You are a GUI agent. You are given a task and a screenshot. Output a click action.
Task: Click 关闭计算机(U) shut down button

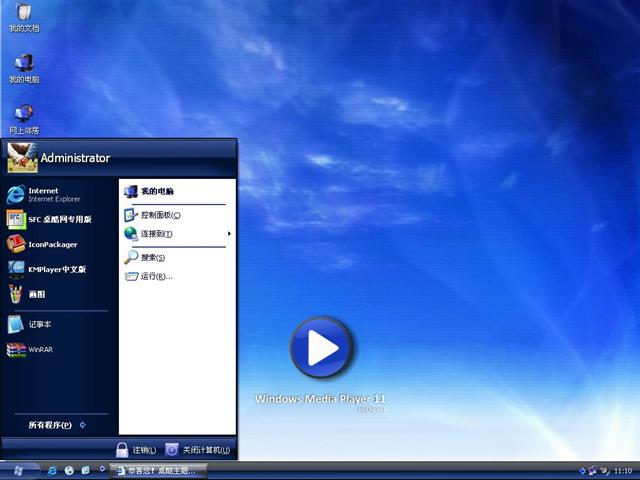coord(198,450)
